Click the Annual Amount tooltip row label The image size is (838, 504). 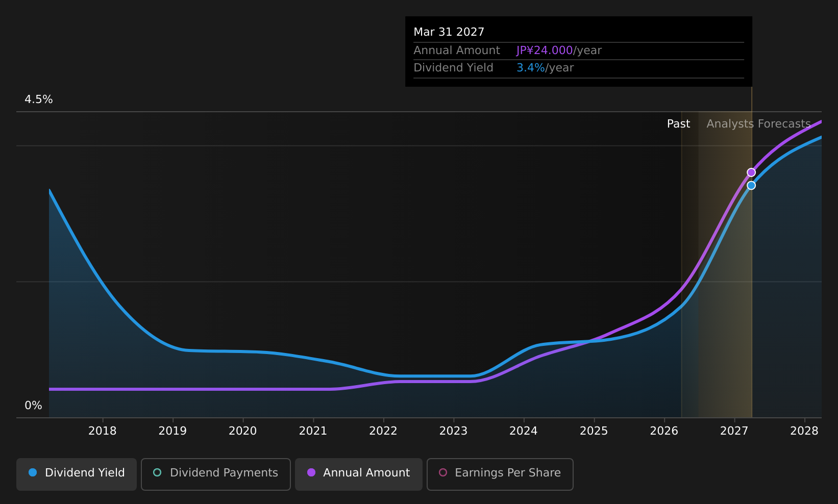click(x=457, y=51)
